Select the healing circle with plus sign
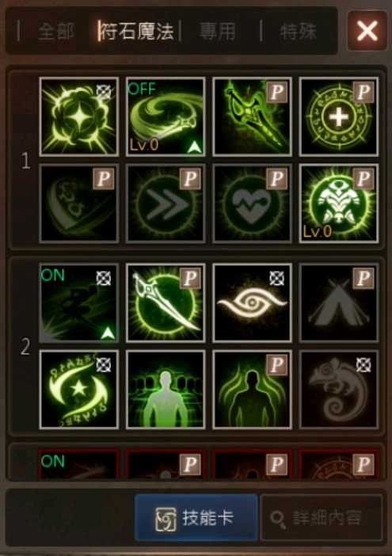Viewport: 392px width, 556px height. tap(339, 116)
